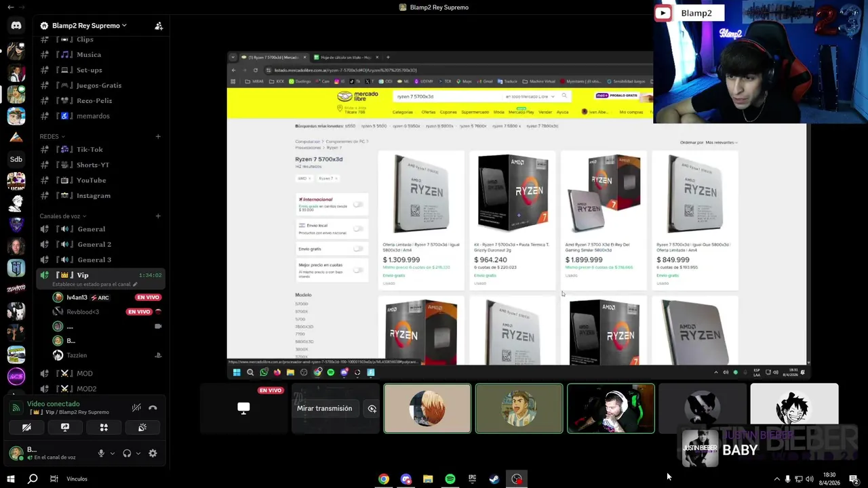Select the EN VIVO screen share tile
This screenshot has width=868, height=488.
[243, 408]
